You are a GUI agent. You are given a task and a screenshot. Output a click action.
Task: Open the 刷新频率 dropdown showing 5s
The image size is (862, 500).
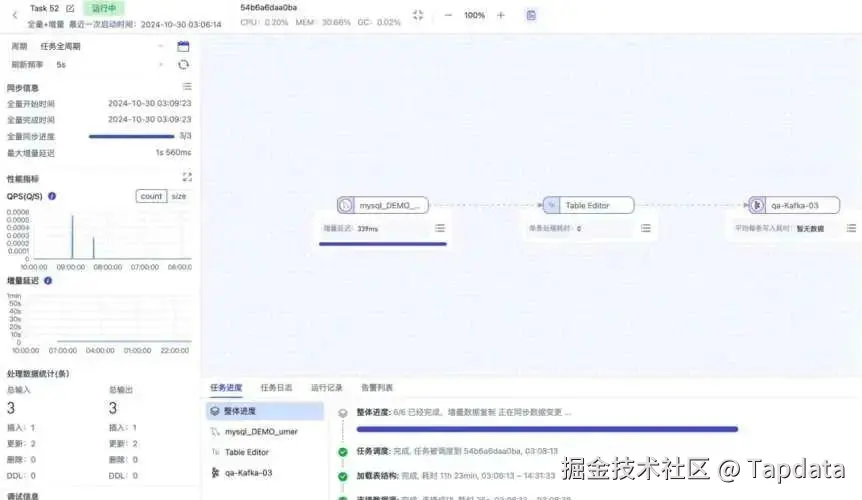[109, 65]
